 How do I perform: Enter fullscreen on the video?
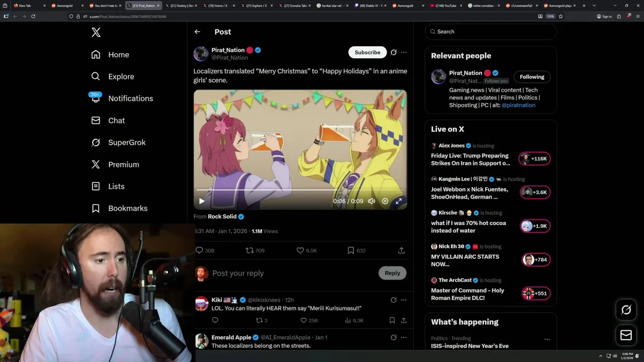click(x=398, y=201)
